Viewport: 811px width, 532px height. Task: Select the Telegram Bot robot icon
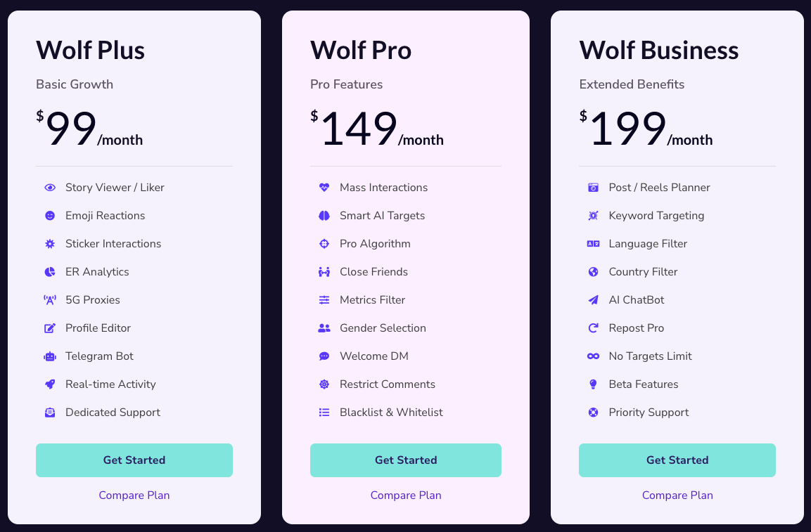(49, 356)
